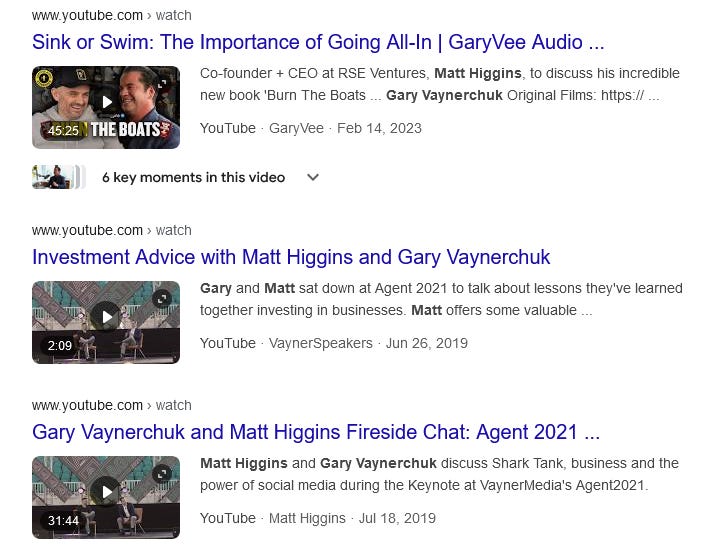Screen dimensions: 712x552
Task: Expand preview icon on the Burn The Boats thumbnail
Action: tap(162, 84)
